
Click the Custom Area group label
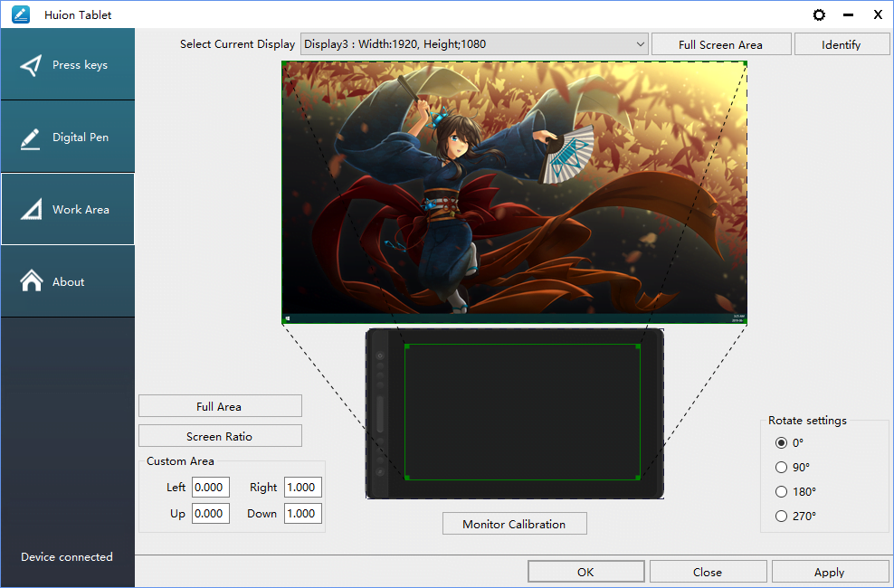(x=180, y=461)
